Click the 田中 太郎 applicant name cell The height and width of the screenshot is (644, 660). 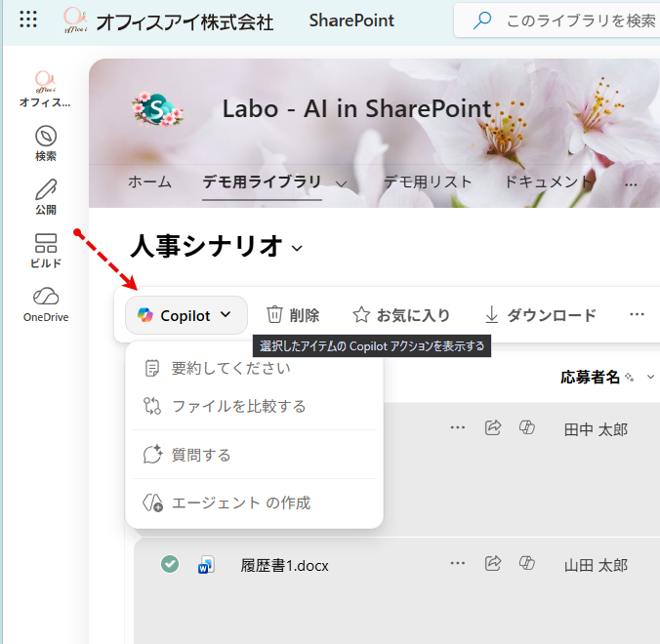[596, 429]
